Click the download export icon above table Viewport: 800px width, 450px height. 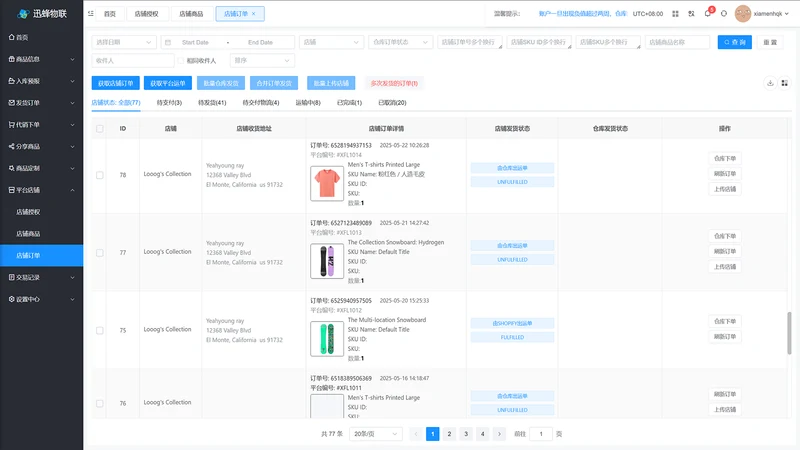(770, 83)
